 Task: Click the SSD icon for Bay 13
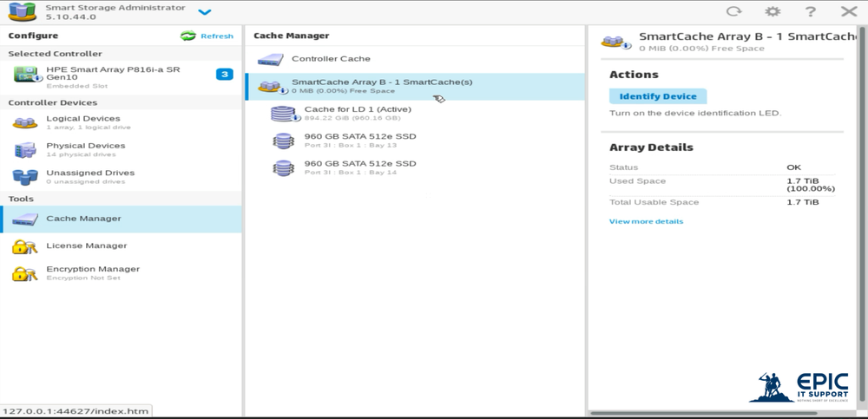point(284,141)
